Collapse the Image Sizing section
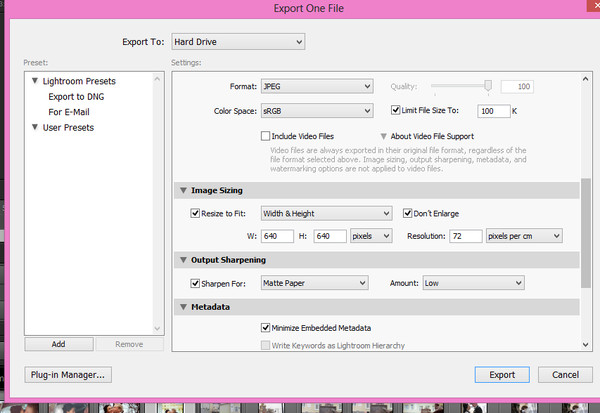Screen dimensions: 600x413 point(183,190)
